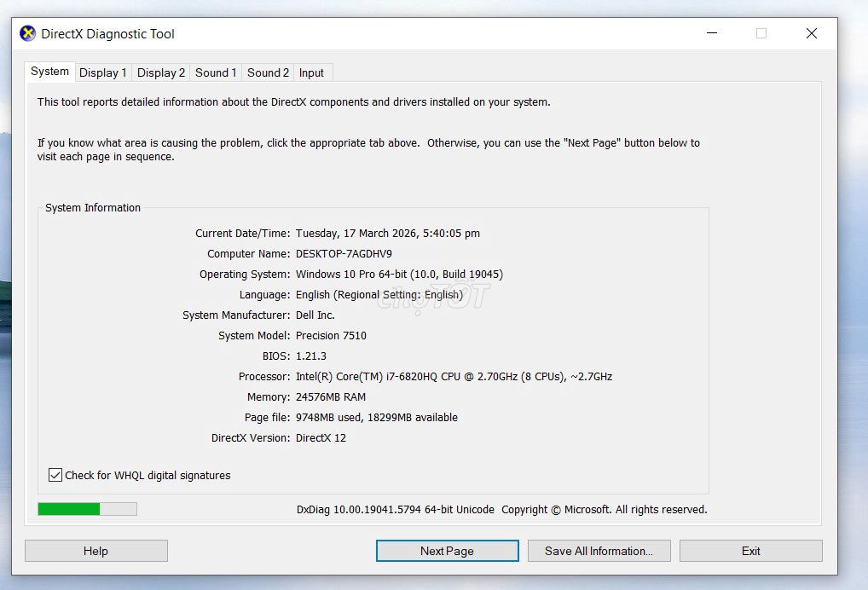Click the Page file label

(x=268, y=418)
